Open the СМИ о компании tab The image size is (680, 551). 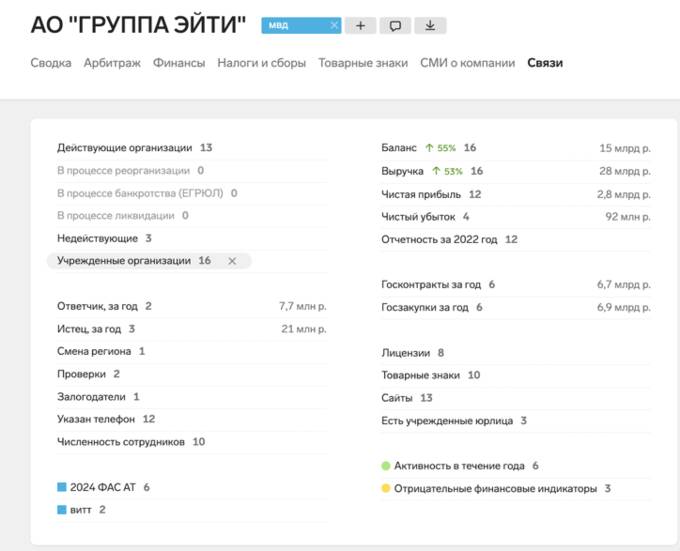(468, 63)
